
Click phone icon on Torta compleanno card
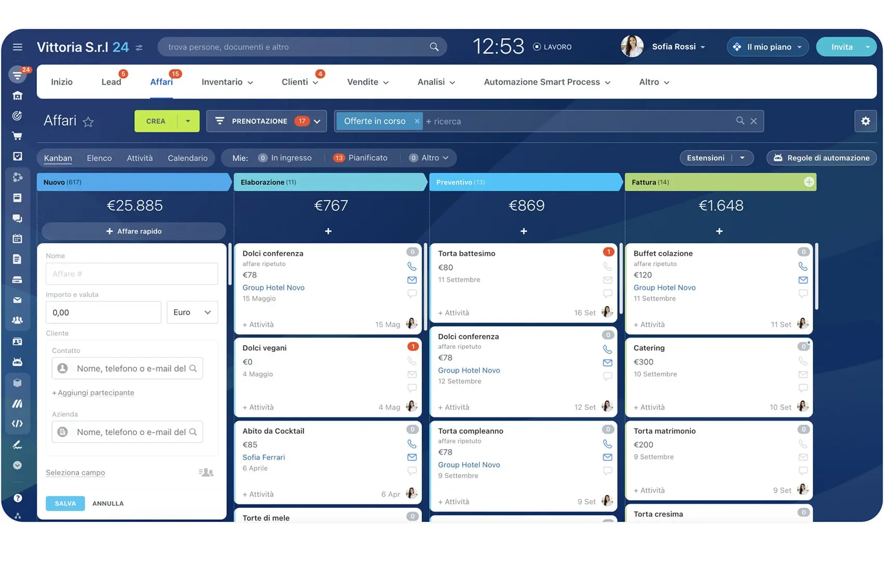[607, 443]
